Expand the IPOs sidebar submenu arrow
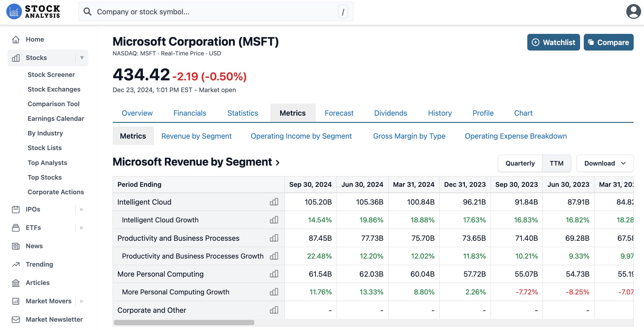The image size is (644, 330). (x=82, y=209)
